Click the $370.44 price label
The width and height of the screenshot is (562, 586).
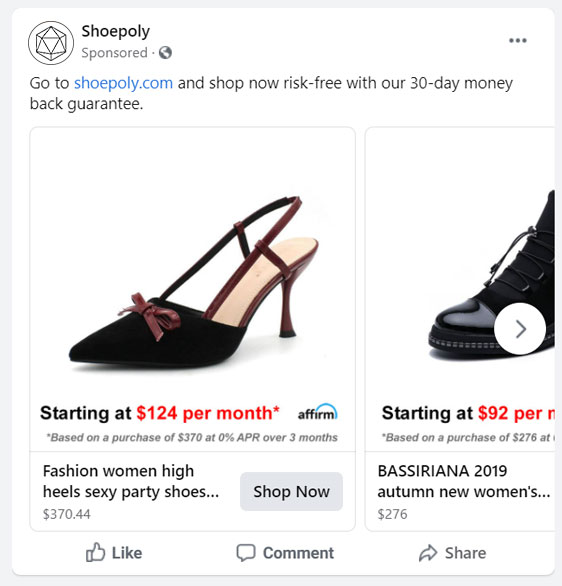(67, 514)
